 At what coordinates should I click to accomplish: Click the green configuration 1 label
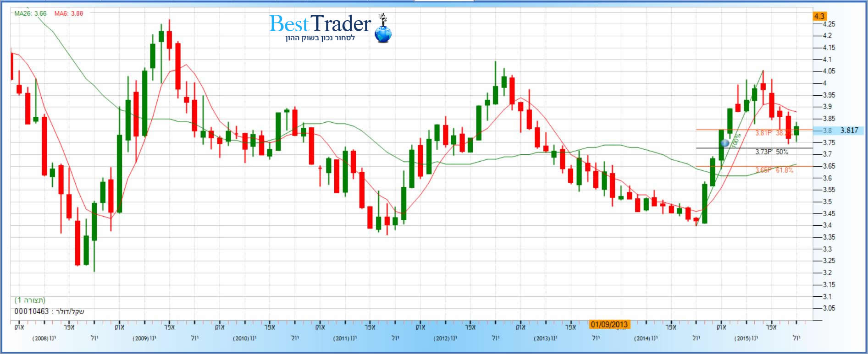pos(30,300)
